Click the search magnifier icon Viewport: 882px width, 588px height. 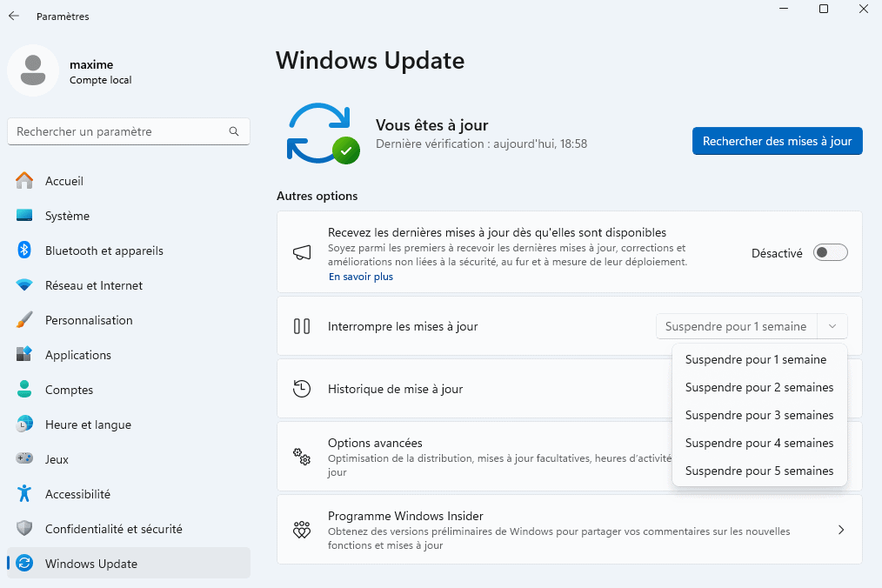click(234, 131)
